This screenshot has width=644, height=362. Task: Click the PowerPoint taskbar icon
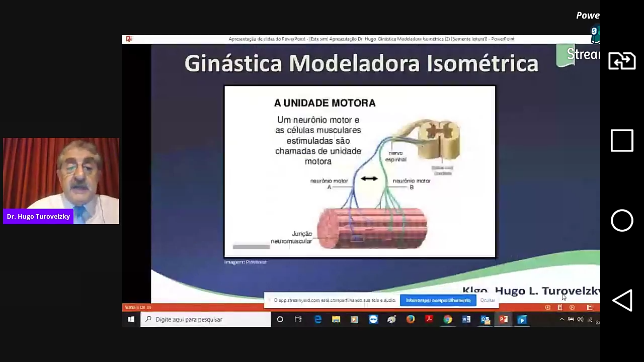(503, 319)
